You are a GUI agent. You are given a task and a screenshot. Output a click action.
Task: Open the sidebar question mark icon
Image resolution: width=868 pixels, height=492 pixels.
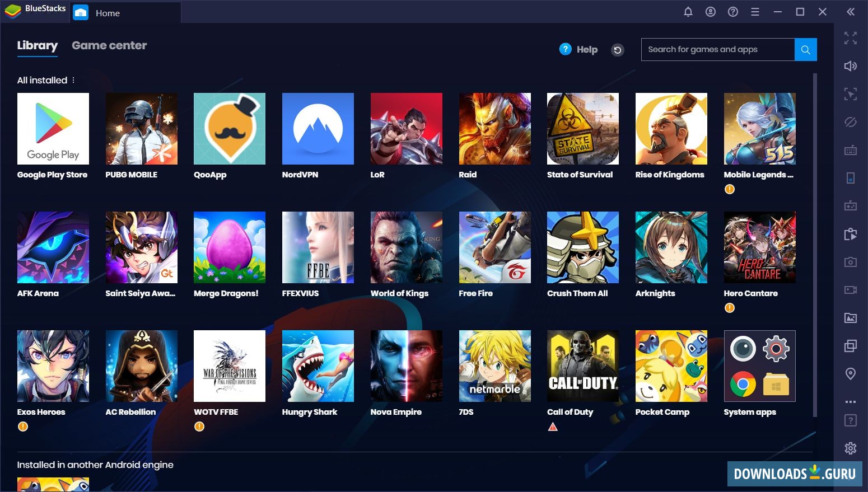[x=851, y=420]
